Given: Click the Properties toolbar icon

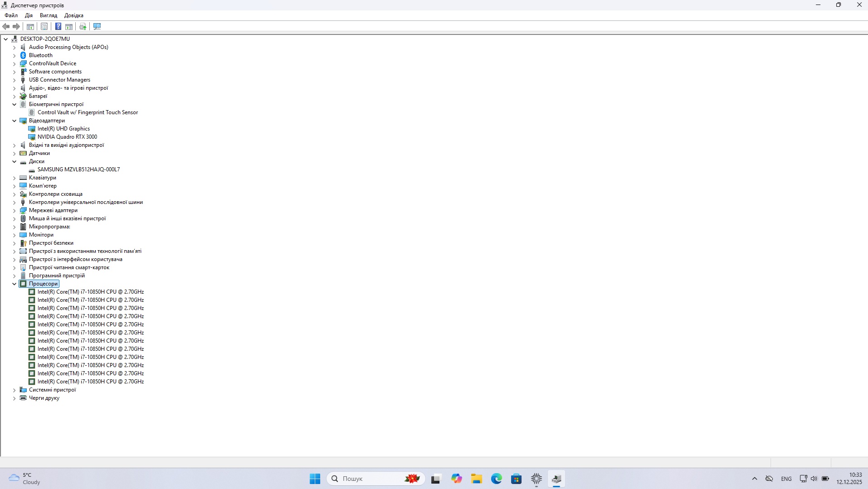Looking at the screenshot, I should tap(44, 26).
